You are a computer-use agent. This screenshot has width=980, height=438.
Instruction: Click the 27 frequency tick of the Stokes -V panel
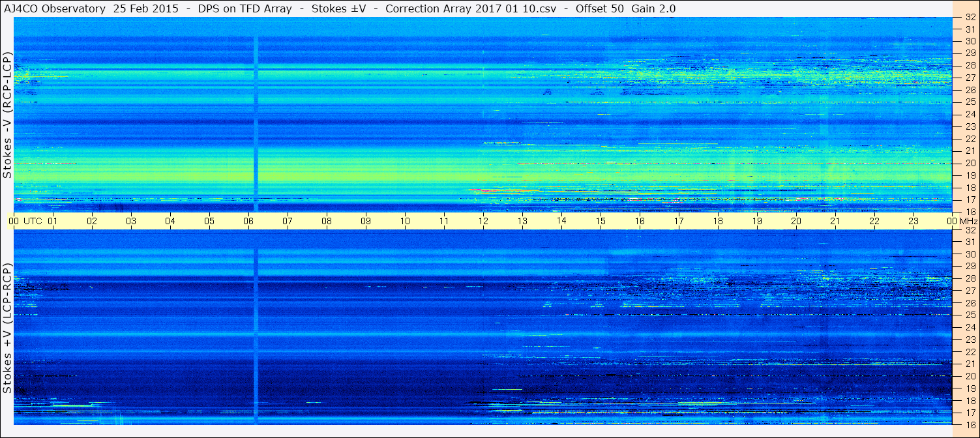click(970, 78)
